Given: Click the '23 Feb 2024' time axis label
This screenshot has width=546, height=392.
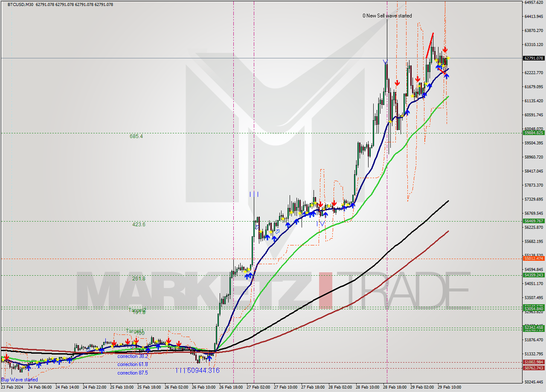Looking at the screenshot, I should click(x=13, y=387).
